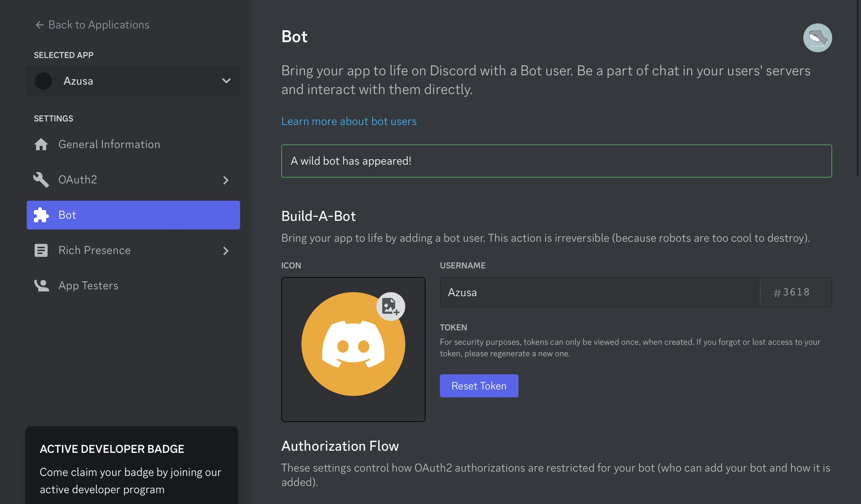
Task: Expand the Rich Presence submenu chevron
Action: [226, 251]
